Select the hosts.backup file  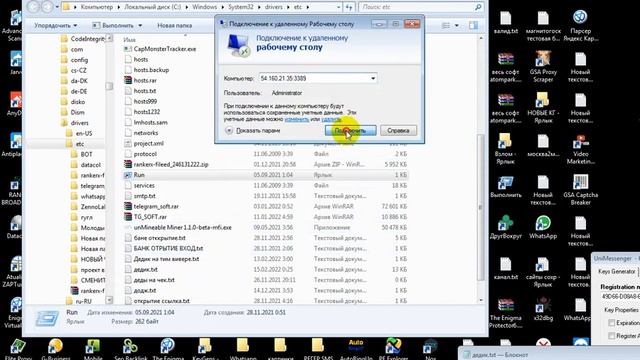pyautogui.click(x=151, y=70)
